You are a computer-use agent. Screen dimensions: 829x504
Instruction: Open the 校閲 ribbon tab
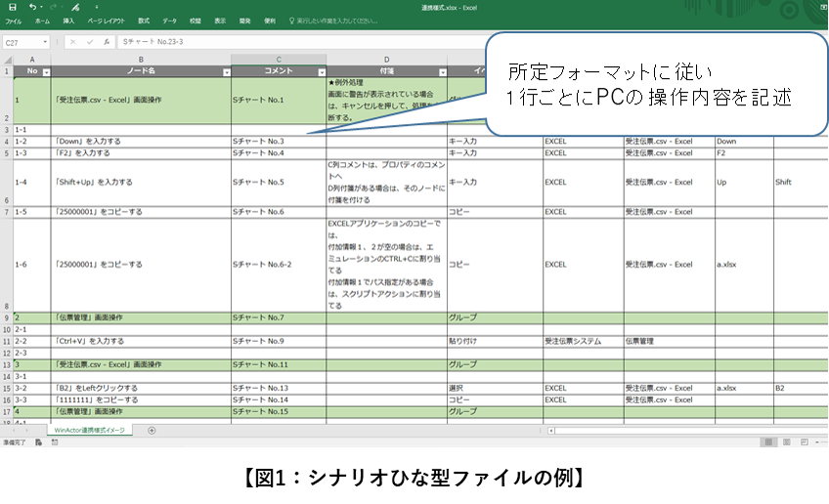tap(196, 21)
